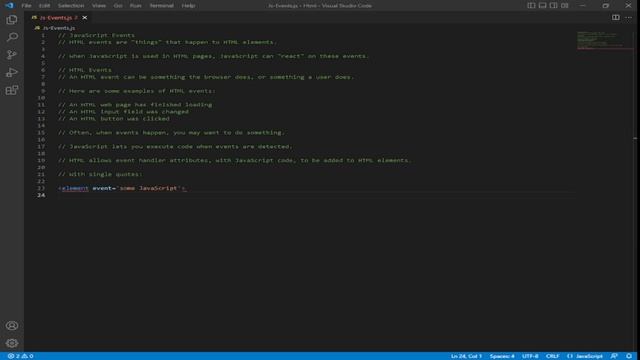The image size is (640, 360).
Task: Restore down the VS Code window
Action: point(606,5)
